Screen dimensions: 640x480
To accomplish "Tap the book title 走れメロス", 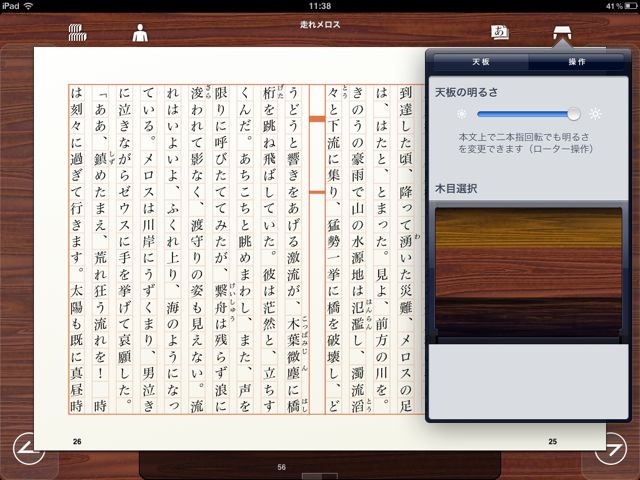I will tap(320, 24).
